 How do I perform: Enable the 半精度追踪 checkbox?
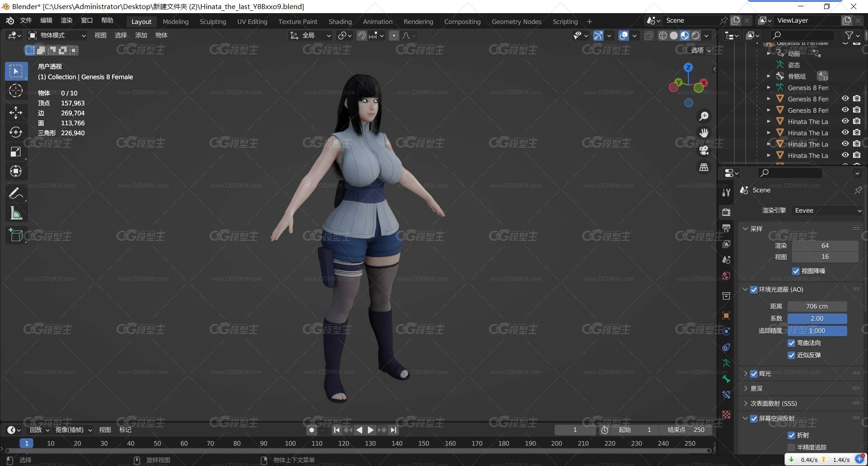point(791,447)
